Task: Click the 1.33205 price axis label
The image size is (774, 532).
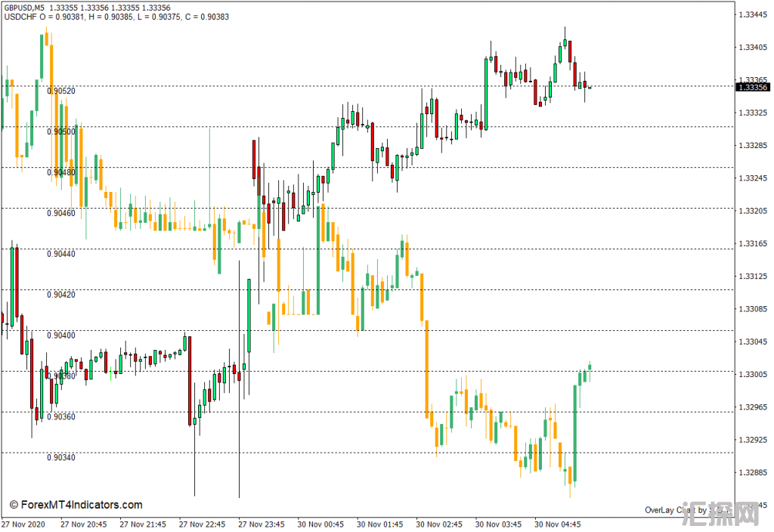Action: point(752,211)
